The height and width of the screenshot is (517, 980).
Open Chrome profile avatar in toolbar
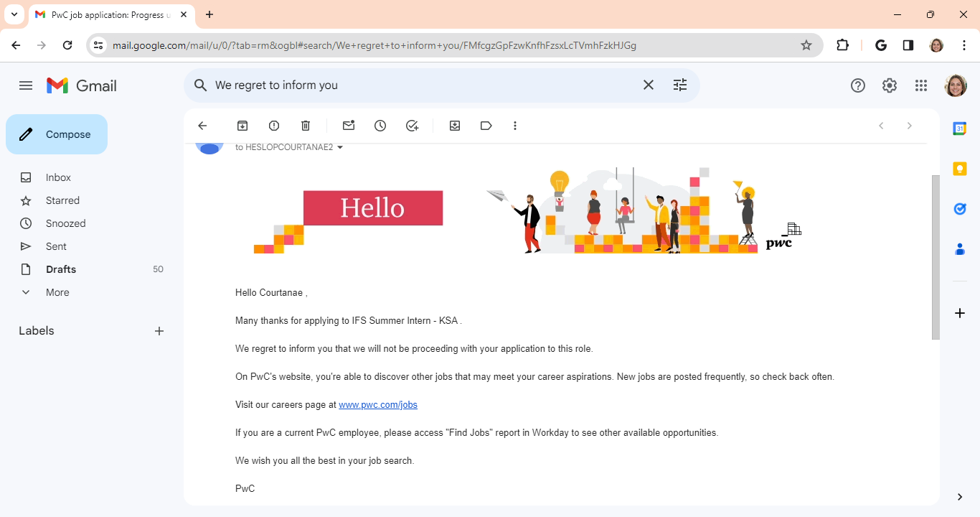[x=936, y=45]
